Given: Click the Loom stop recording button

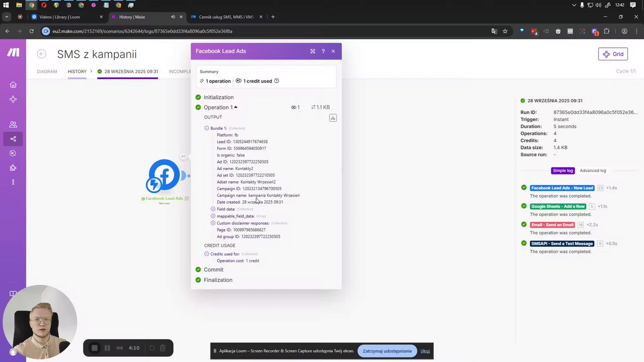Looking at the screenshot, I should pos(94,348).
